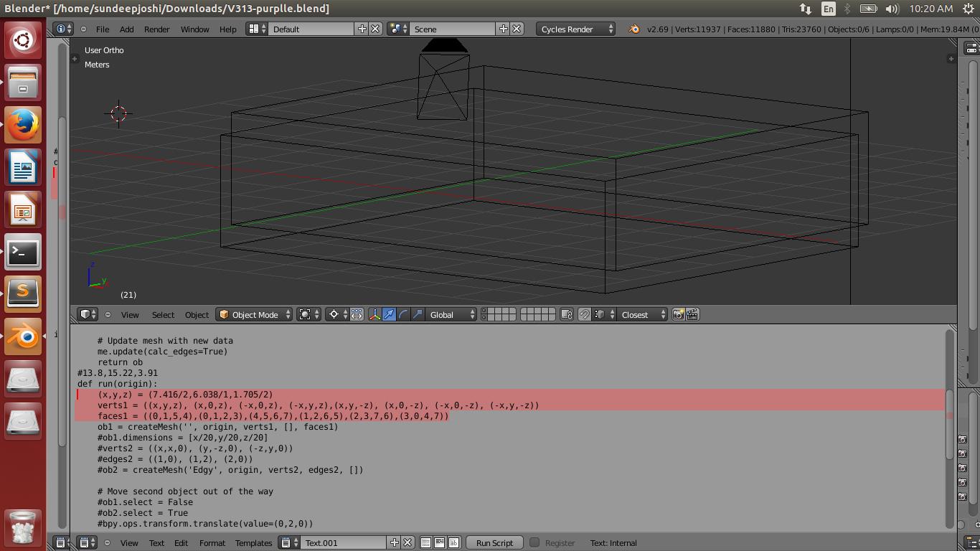Open the Templates menu

pyautogui.click(x=253, y=543)
